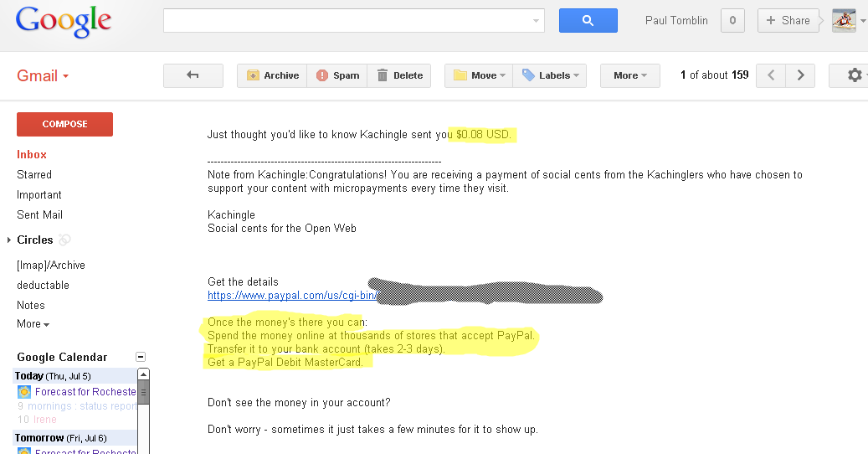Viewport: 868px width, 454px height.
Task: Delete the message with trash button
Action: [399, 75]
